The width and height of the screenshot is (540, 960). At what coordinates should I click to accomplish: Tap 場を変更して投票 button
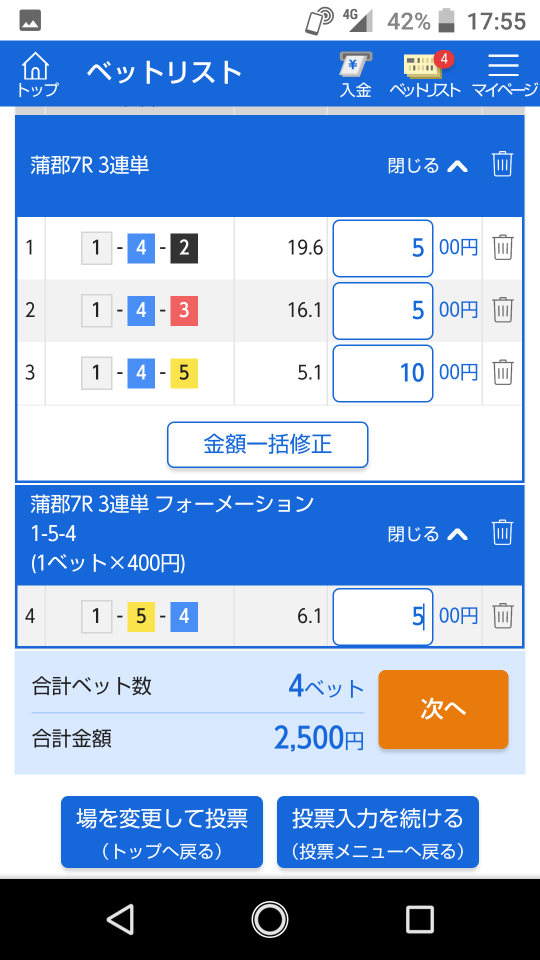click(x=162, y=832)
